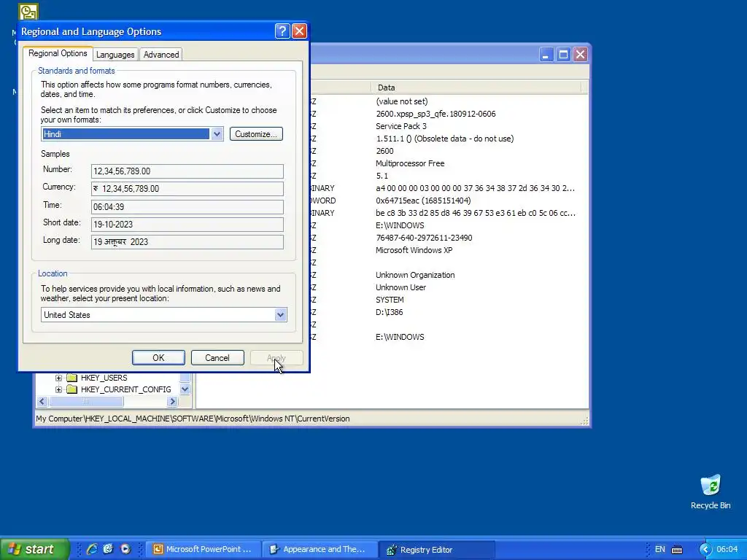Viewport: 747px width, 560px height.
Task: Click the Data column header
Action: 476,87
